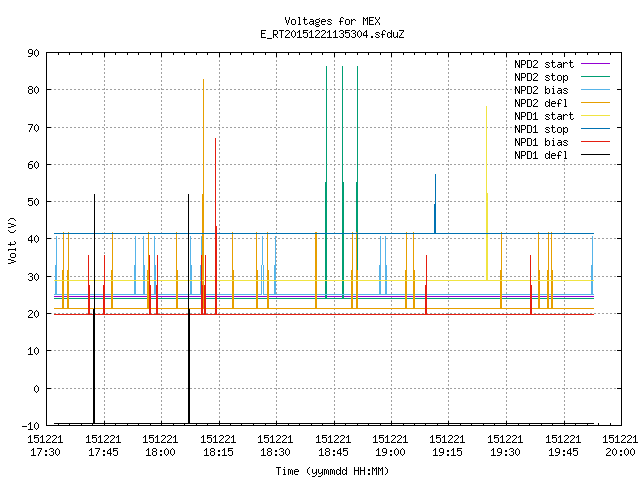
Task: Click the x-axis tick label 18:45
Action: tap(333, 452)
